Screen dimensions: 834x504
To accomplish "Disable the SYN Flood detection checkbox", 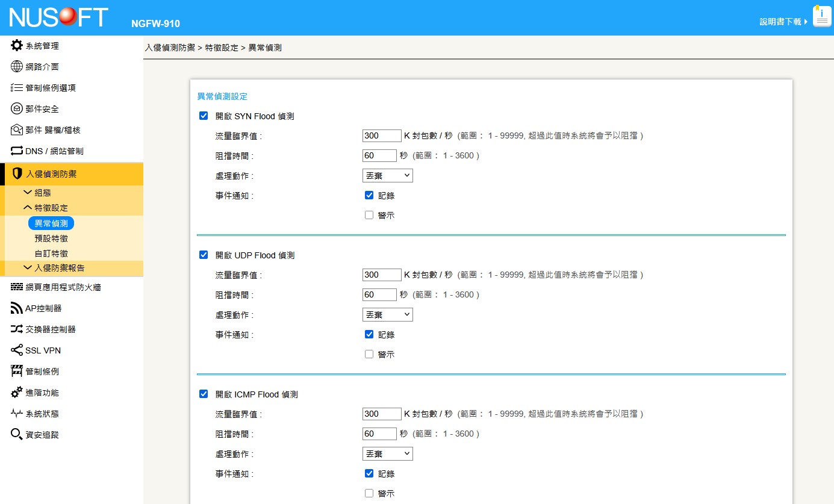I will tap(204, 116).
